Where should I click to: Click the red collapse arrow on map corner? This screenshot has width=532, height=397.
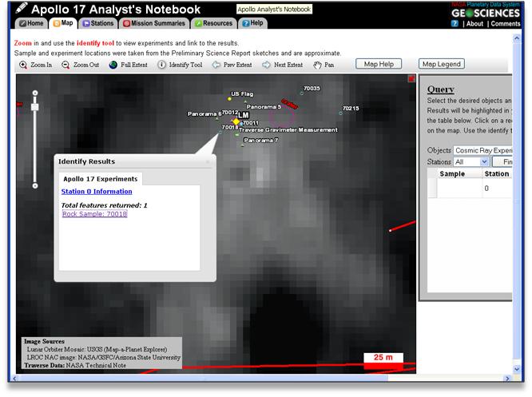point(411,79)
